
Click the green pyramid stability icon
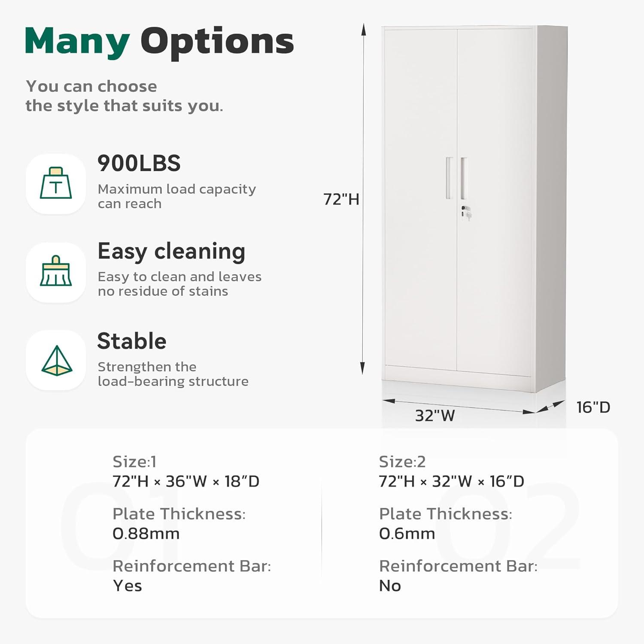pyautogui.click(x=56, y=361)
